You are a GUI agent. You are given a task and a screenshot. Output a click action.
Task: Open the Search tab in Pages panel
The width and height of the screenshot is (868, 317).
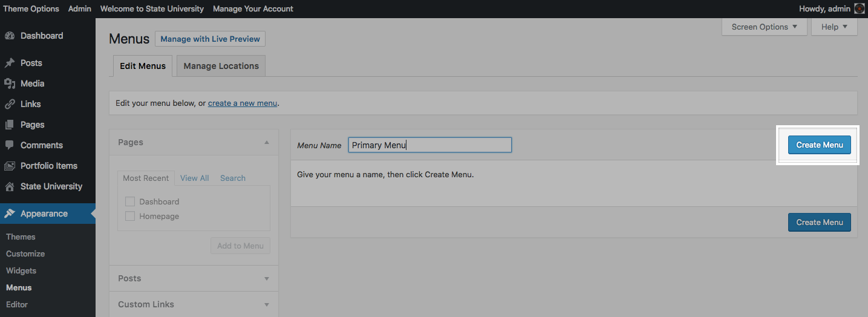click(x=233, y=178)
